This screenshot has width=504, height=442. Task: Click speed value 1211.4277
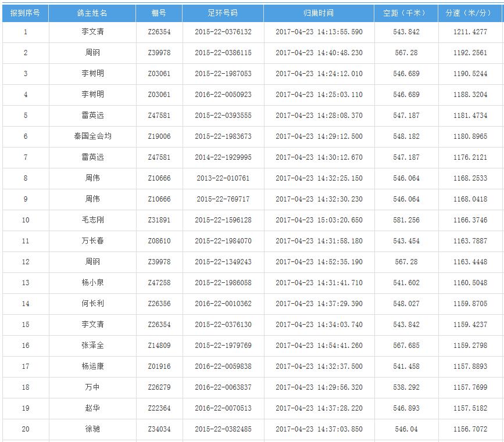pyautogui.click(x=470, y=32)
